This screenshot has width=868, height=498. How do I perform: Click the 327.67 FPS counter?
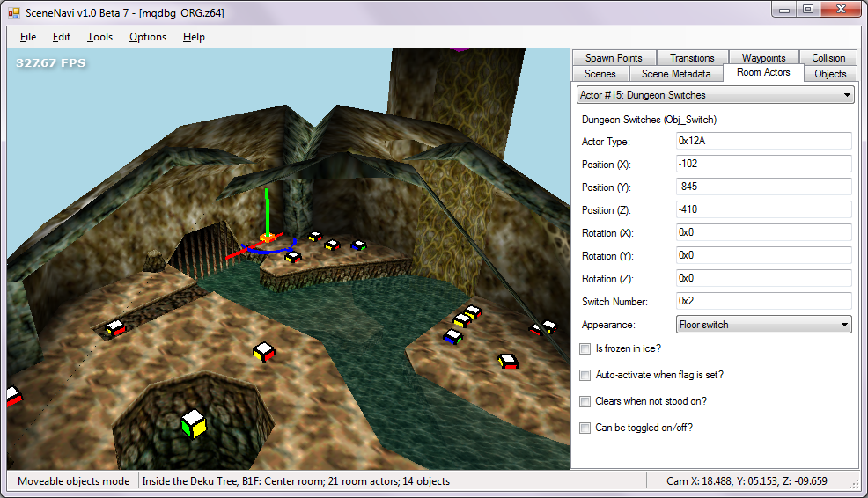tap(51, 63)
